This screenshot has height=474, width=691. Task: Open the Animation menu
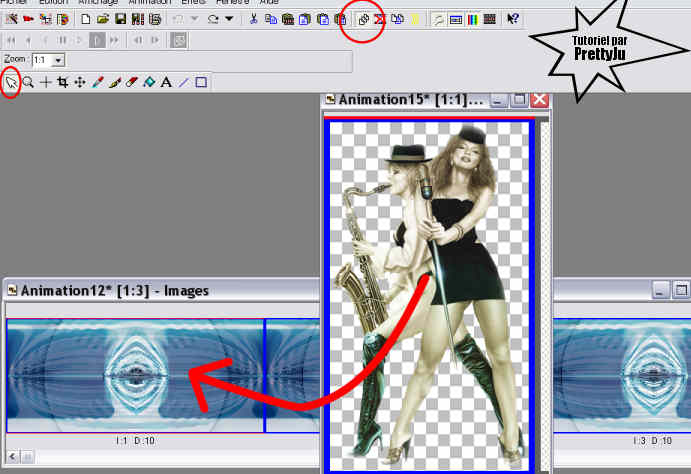pos(149,3)
